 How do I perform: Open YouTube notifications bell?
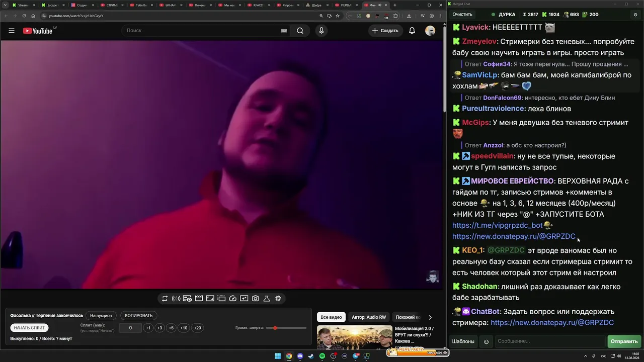coord(412,31)
